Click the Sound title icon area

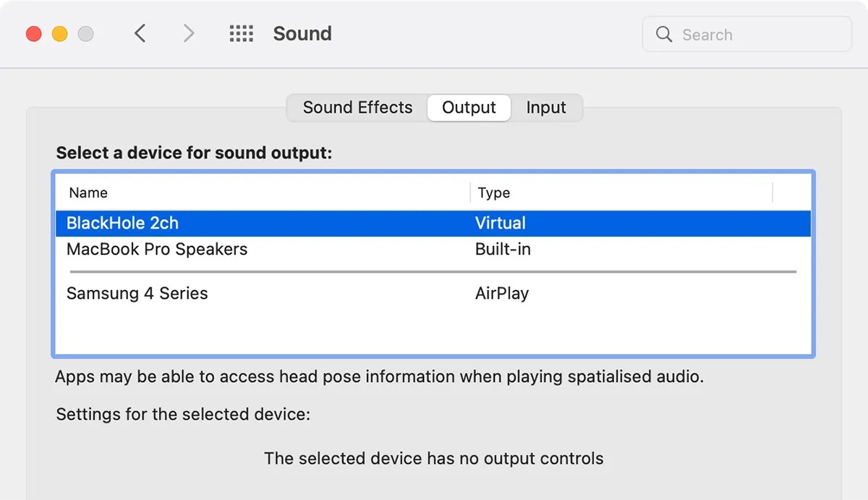[x=302, y=33]
